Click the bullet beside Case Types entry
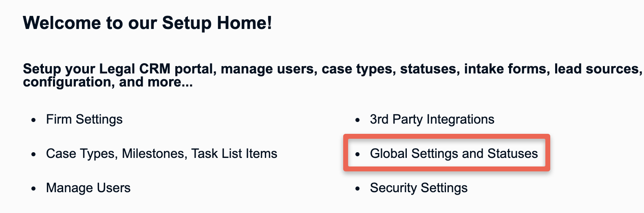 point(34,154)
